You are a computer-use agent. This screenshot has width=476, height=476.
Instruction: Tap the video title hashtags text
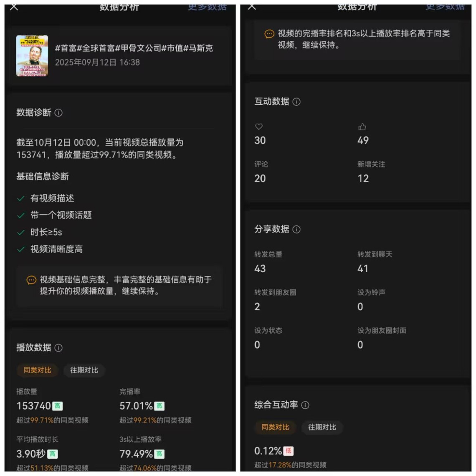point(134,48)
